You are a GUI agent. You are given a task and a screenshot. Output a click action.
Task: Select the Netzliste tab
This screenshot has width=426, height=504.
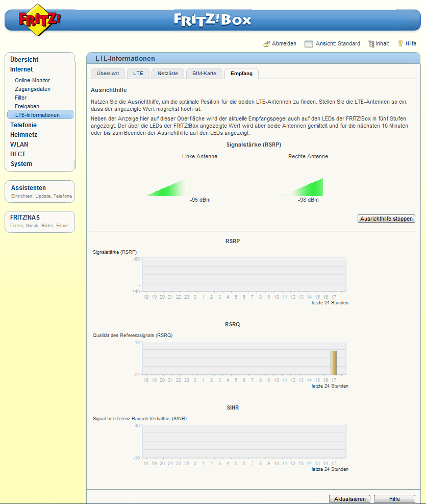pos(167,74)
